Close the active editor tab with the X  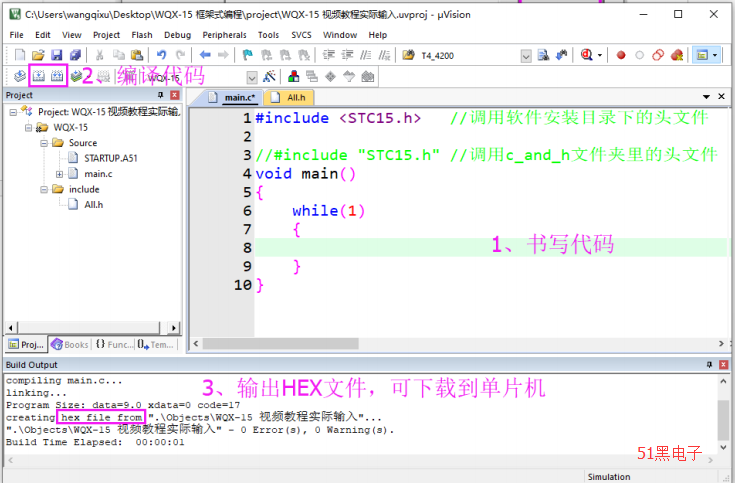(721, 97)
